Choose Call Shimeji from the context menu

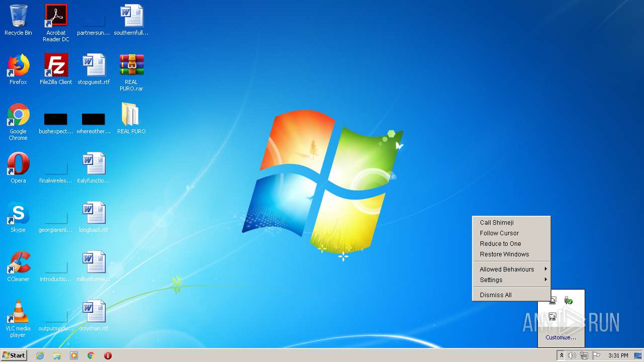[x=511, y=223]
